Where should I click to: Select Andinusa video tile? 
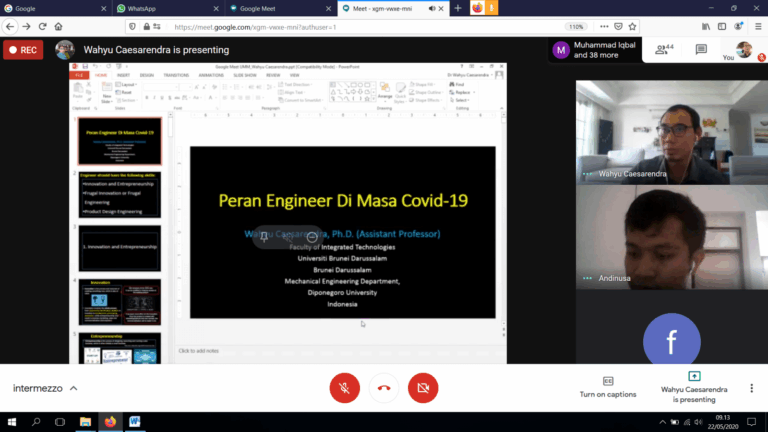[x=672, y=237]
